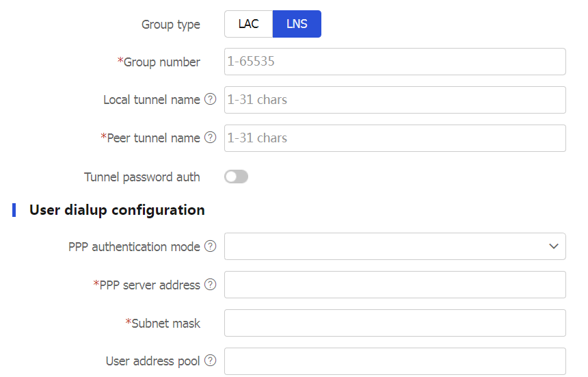
Task: Select LAC as the group type
Action: pos(248,24)
